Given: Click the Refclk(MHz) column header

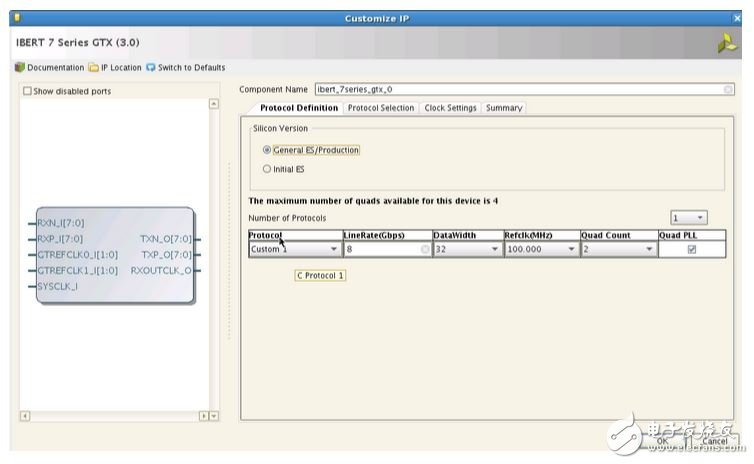Looking at the screenshot, I should (542, 235).
